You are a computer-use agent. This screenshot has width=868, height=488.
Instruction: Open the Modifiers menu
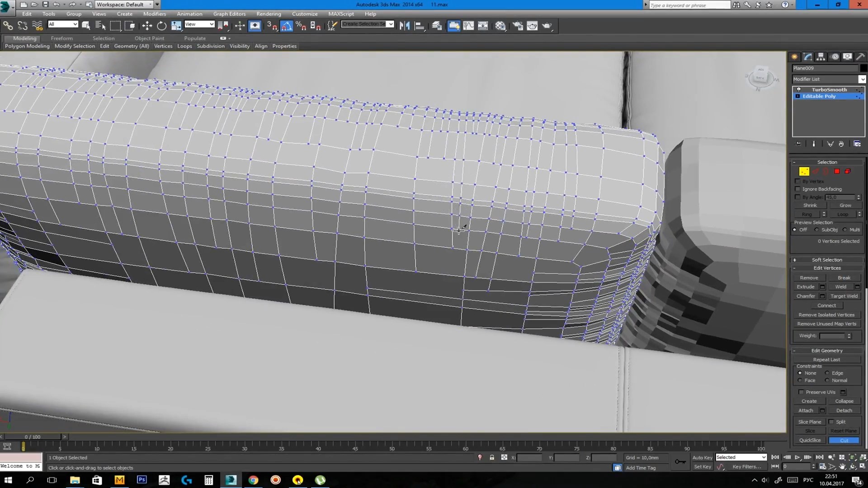tap(155, 14)
